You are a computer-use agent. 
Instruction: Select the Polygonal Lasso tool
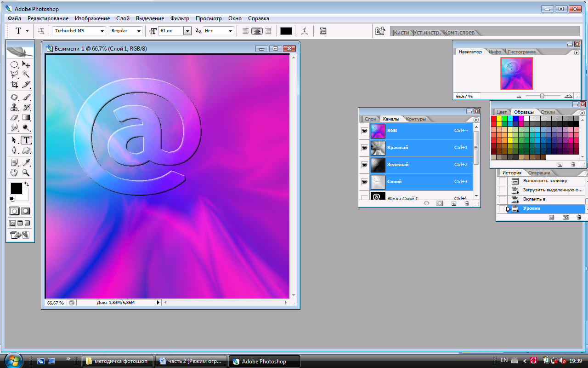coord(14,75)
